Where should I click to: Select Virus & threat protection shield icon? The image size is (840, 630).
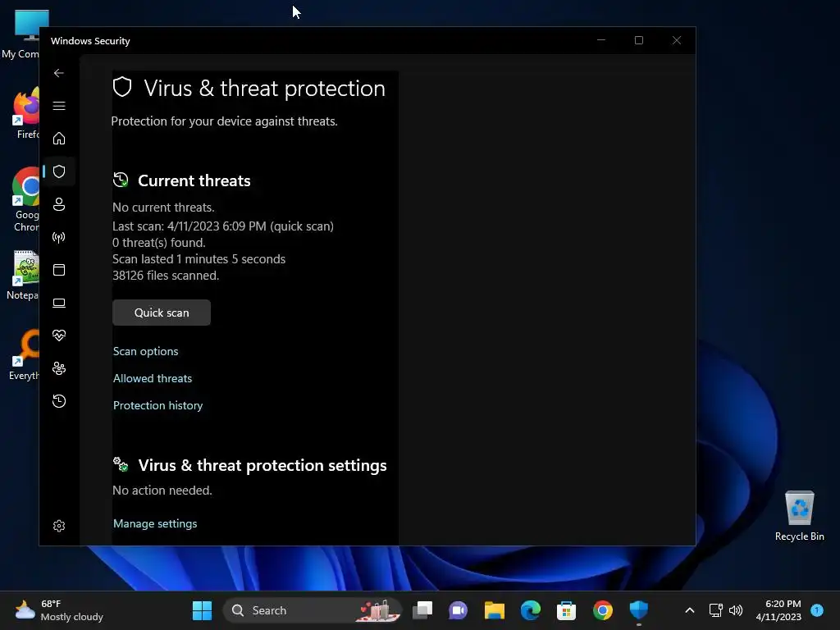(59, 171)
